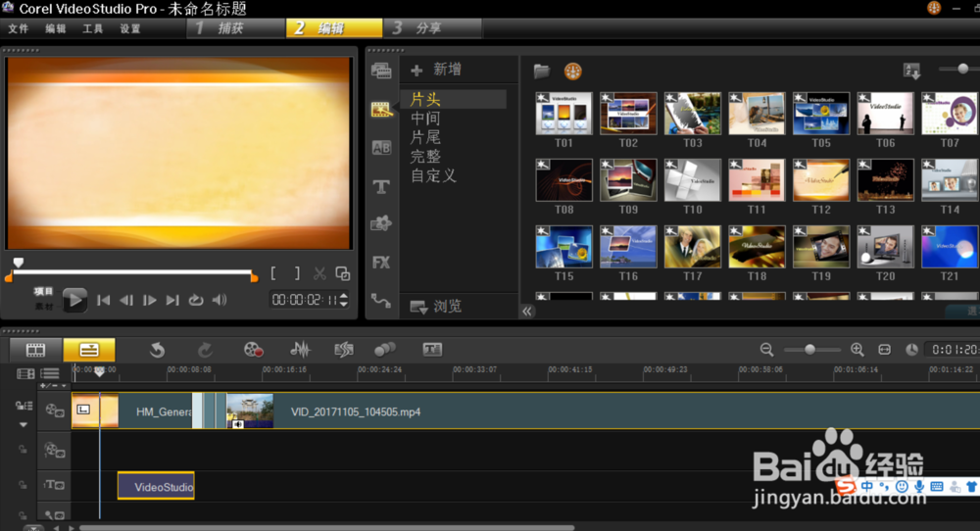Open the Path library icon
Screen dimensions: 980x531
[381, 301]
